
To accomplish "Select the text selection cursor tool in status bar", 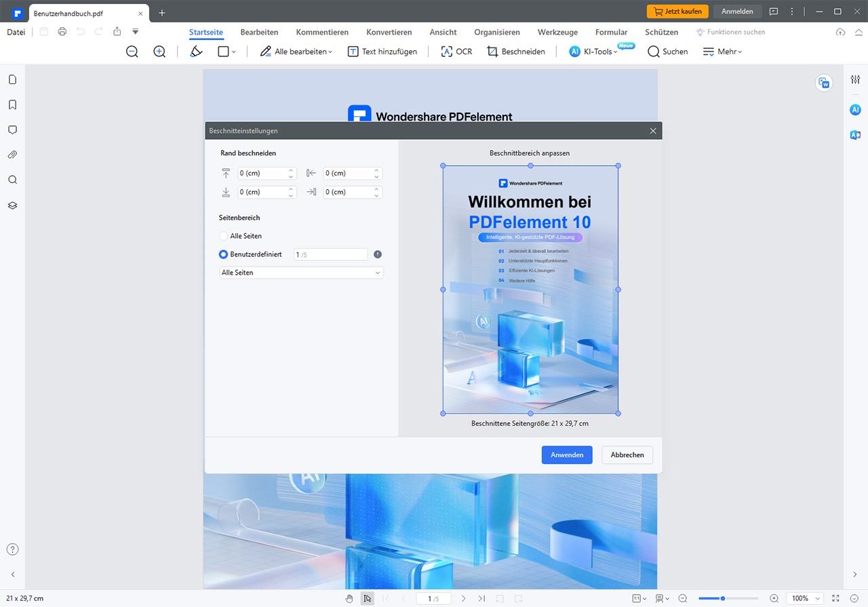I will [x=367, y=598].
